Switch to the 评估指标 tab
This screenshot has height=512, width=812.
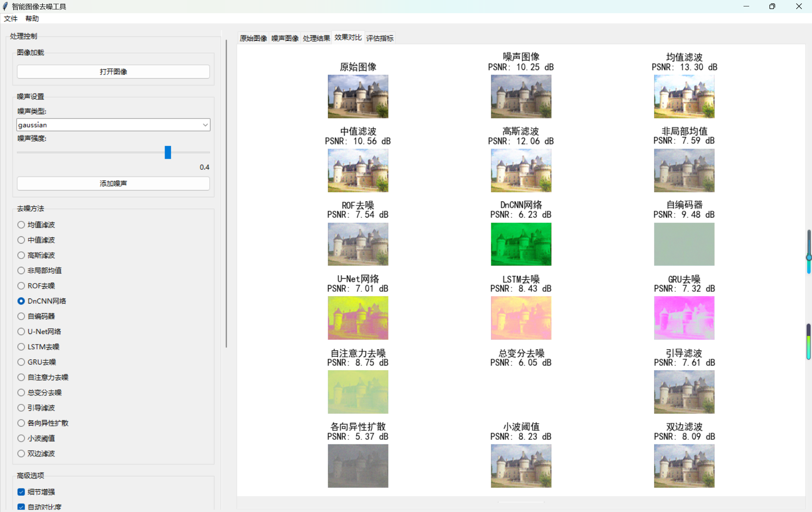click(x=380, y=38)
